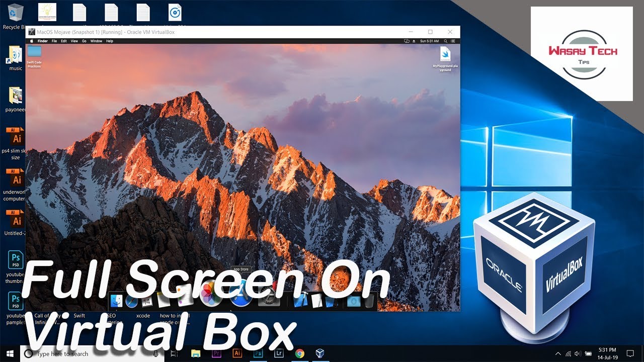Viewport: 644px width, 362px height.
Task: Click the Cortana microphone icon
Action: [156, 354]
